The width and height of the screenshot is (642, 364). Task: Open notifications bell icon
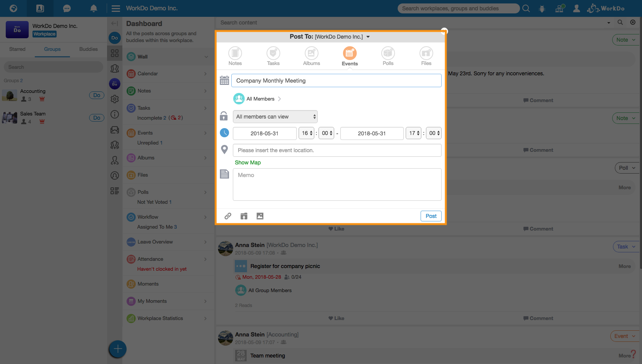[94, 8]
